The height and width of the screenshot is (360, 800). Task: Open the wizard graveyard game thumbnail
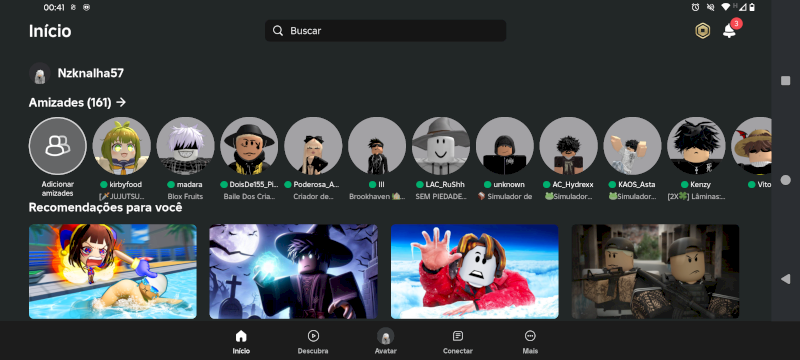[293, 271]
